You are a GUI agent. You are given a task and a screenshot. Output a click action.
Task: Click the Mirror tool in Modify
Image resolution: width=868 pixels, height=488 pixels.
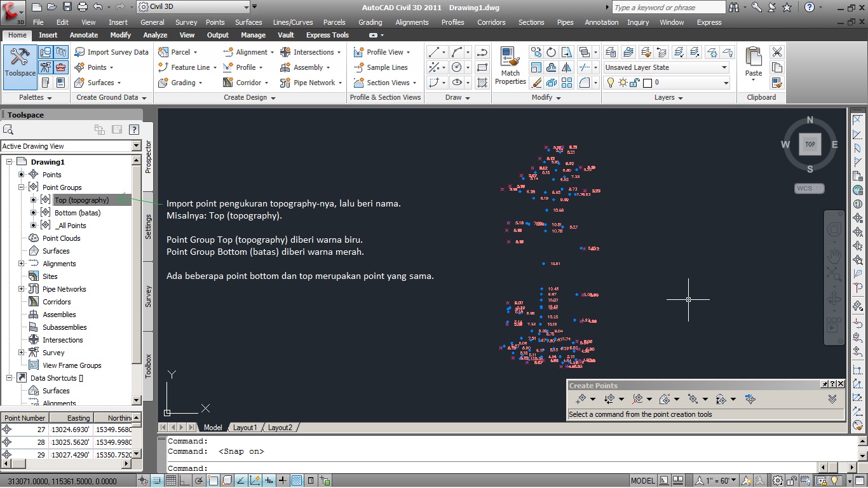pos(567,67)
